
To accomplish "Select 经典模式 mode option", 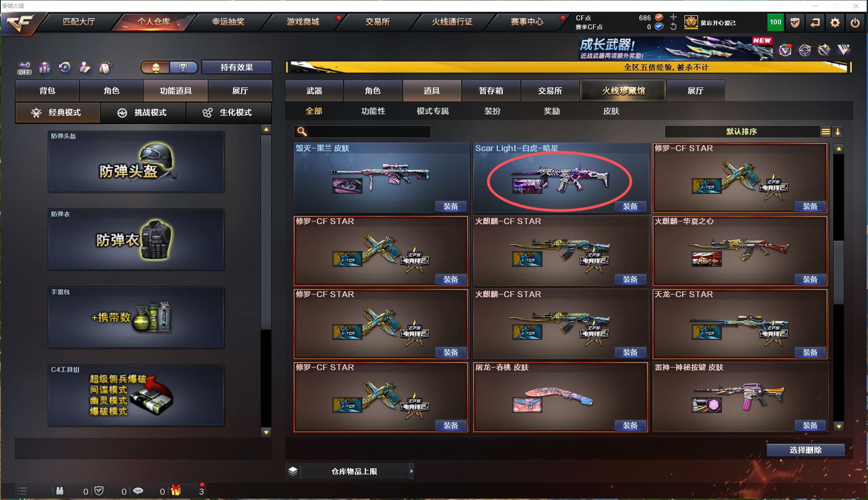I will coord(58,112).
